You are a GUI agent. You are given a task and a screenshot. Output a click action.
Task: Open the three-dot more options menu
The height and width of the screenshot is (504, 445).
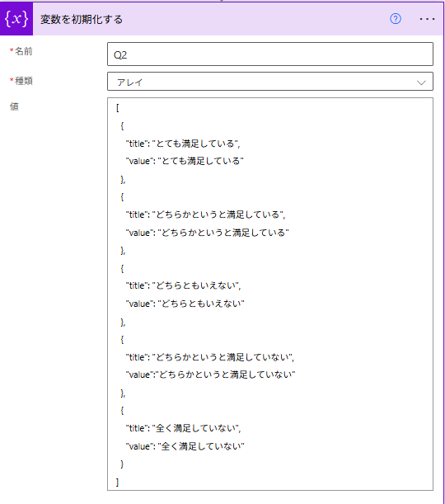pos(427,19)
